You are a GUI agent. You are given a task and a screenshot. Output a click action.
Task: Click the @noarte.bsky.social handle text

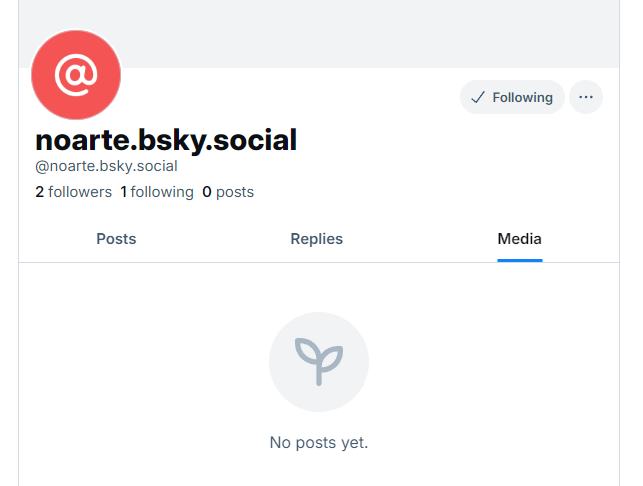[106, 166]
